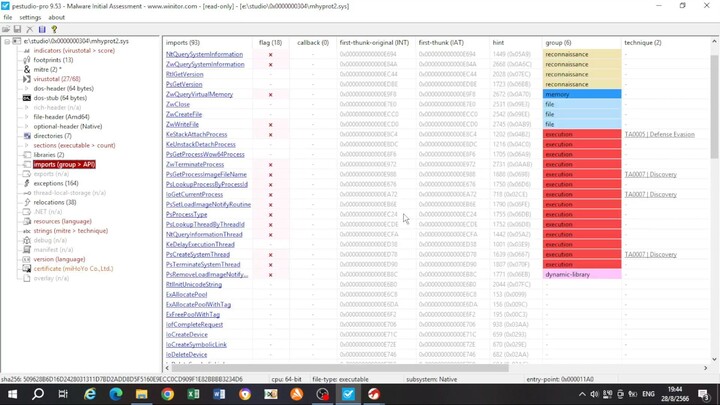Image resolution: width=720 pixels, height=405 pixels.
Task: Click the X close-file toolbar icon
Action: point(30,29)
